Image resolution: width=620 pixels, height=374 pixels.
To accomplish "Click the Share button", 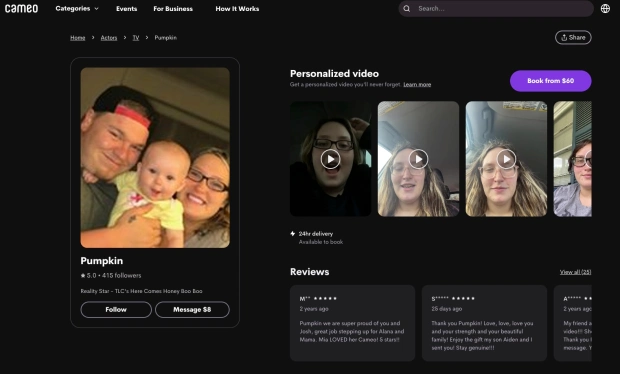I will (573, 38).
